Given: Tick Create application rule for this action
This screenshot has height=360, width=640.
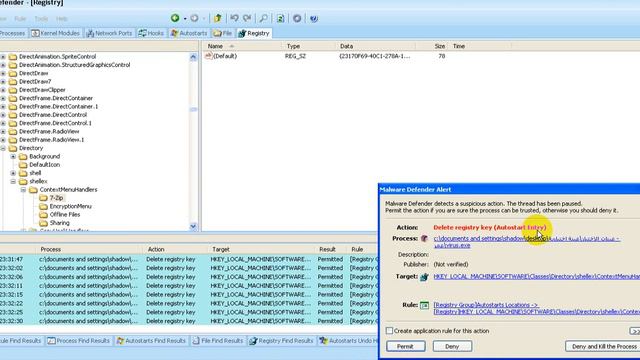Looking at the screenshot, I should pyautogui.click(x=389, y=331).
